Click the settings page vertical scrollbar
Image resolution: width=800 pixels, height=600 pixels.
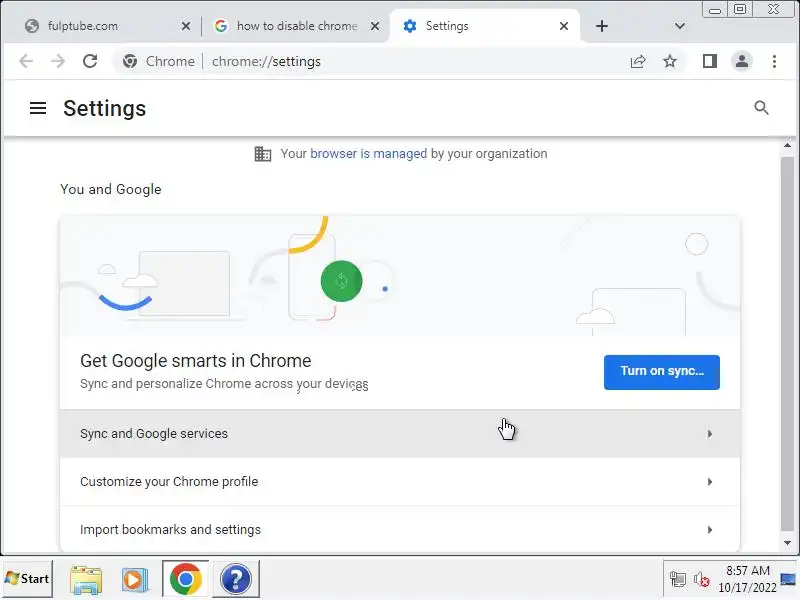[x=787, y=344]
